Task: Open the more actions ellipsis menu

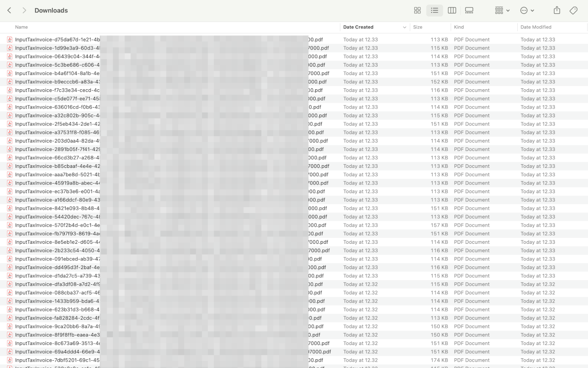Action: coord(527,10)
